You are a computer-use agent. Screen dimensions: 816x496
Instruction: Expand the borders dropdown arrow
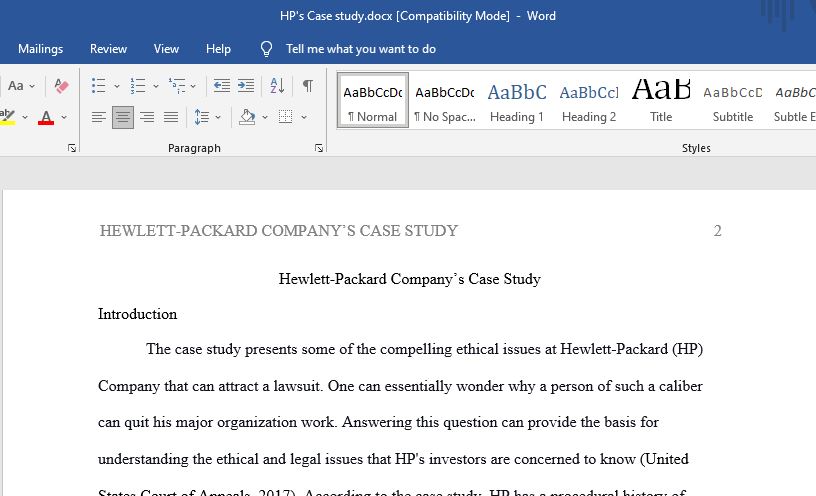[x=303, y=117]
